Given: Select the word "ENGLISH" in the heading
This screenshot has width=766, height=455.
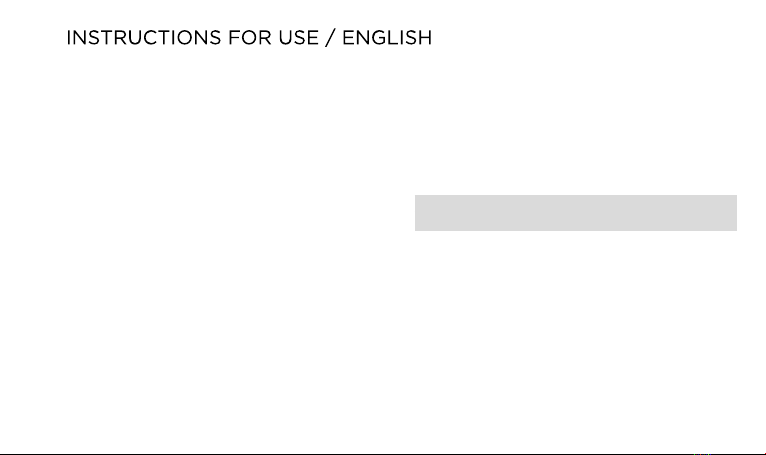Looking at the screenshot, I should [387, 38].
